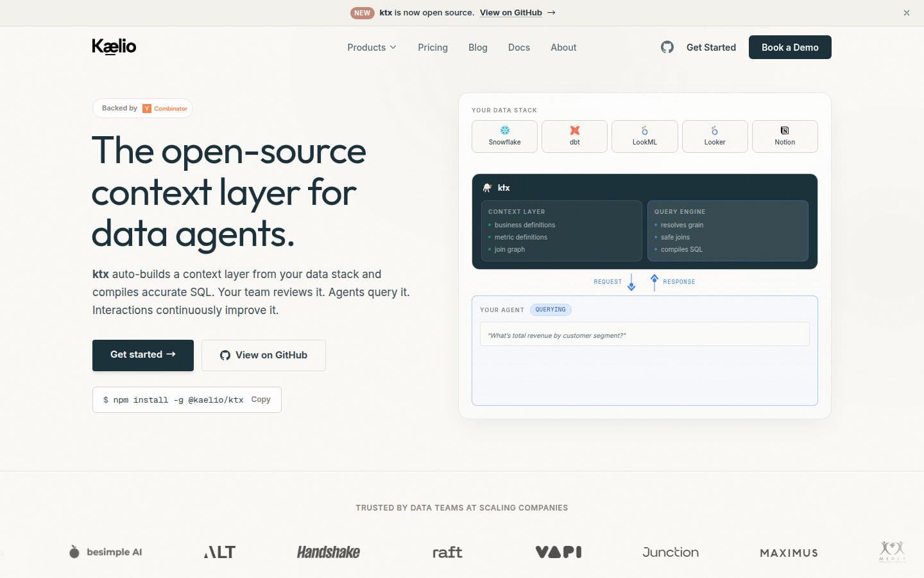The width and height of the screenshot is (924, 578).
Task: Click the Maximus logo
Action: [789, 553]
